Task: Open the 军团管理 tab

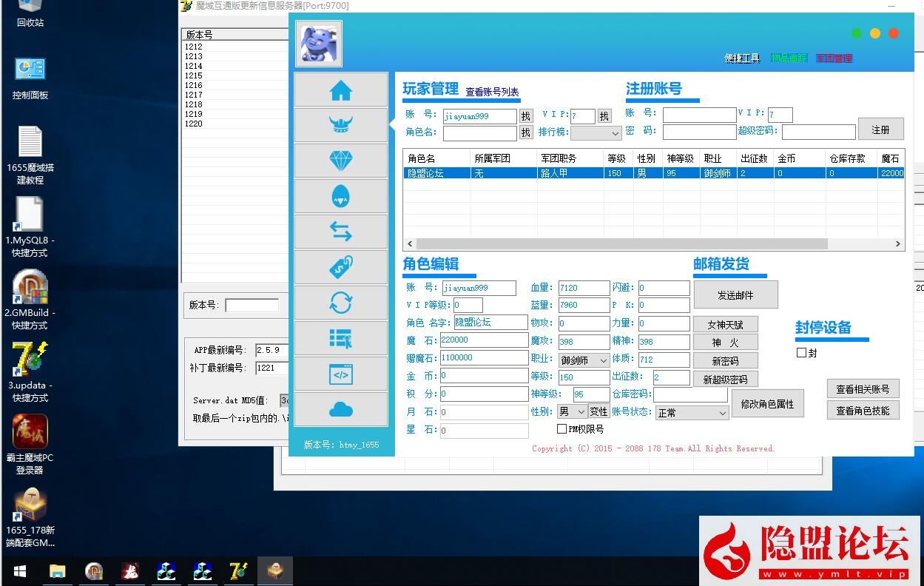Action: tap(834, 58)
